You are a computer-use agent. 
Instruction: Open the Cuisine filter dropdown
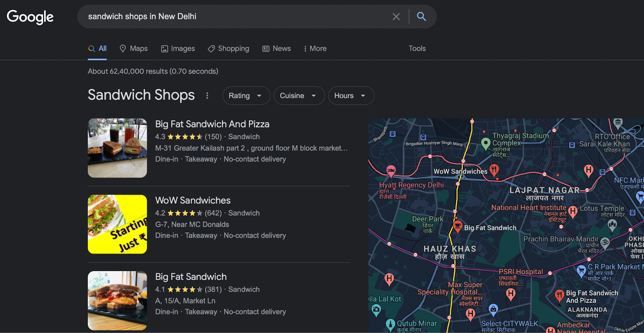pyautogui.click(x=299, y=95)
